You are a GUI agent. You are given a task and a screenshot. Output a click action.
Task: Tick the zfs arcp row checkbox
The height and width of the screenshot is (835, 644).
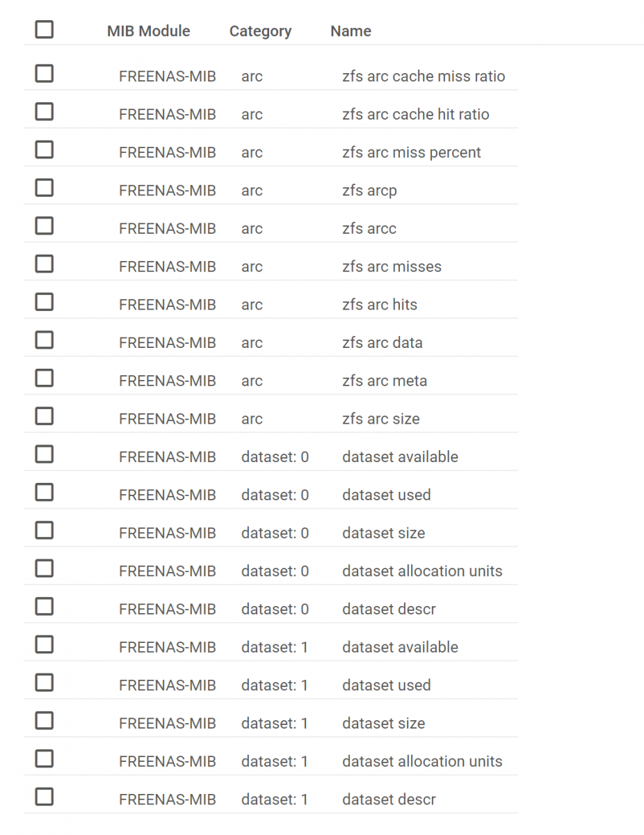(x=45, y=188)
